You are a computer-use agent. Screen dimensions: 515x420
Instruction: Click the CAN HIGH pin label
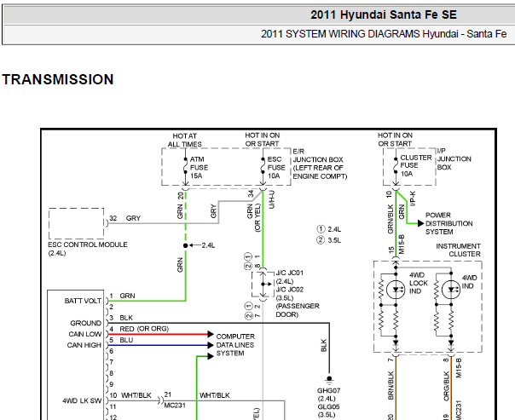pos(84,345)
